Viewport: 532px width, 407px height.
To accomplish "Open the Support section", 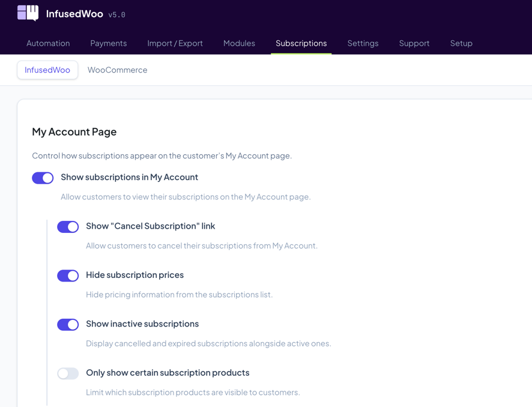I will coord(414,43).
